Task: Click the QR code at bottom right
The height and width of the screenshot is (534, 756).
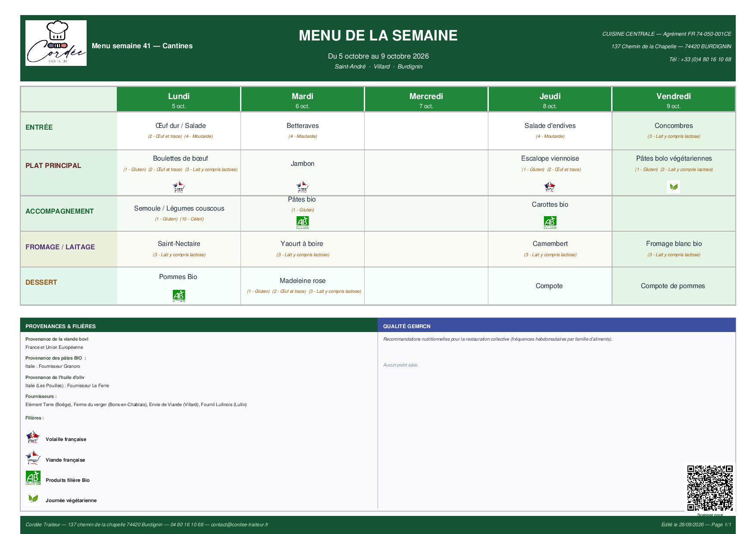Action: [x=710, y=488]
